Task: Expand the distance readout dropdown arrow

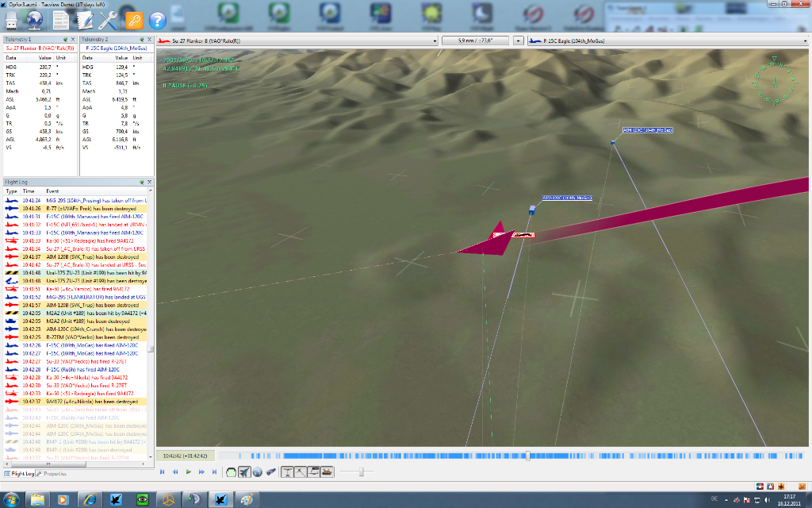Action: click(x=518, y=40)
